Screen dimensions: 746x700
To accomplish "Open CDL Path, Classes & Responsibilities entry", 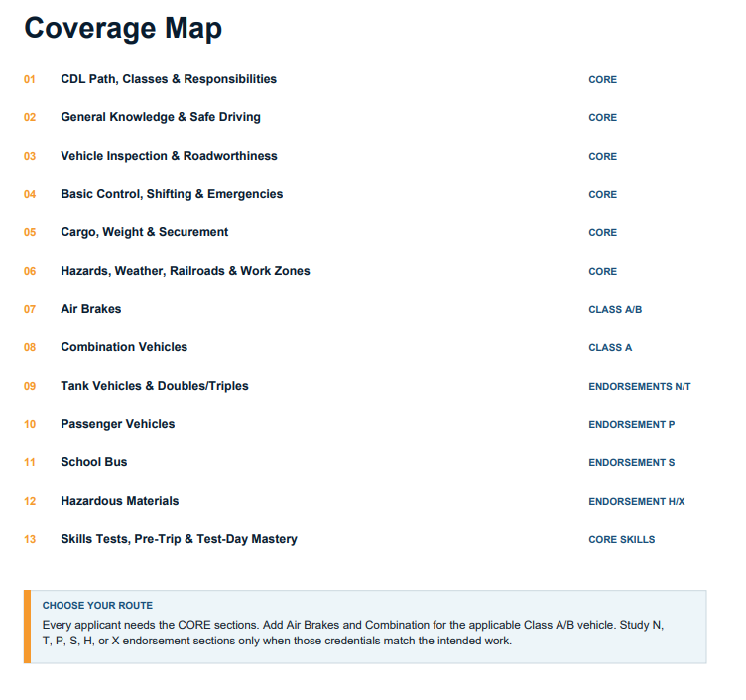I will coord(169,79).
